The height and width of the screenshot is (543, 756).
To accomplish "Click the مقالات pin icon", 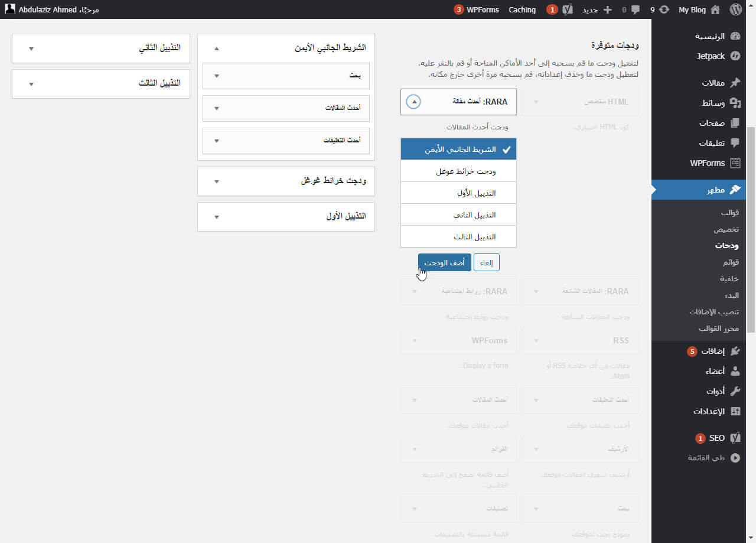I will [735, 83].
